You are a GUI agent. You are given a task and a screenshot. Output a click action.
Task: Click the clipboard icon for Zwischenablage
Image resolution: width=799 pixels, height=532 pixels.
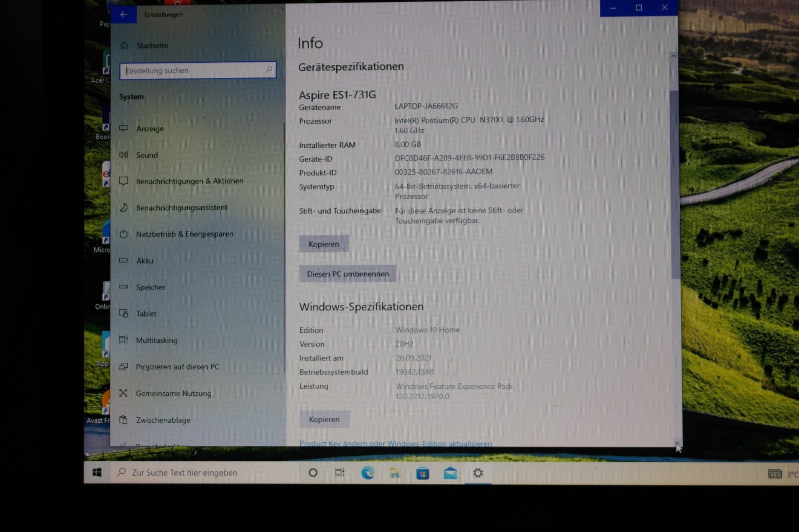(123, 420)
